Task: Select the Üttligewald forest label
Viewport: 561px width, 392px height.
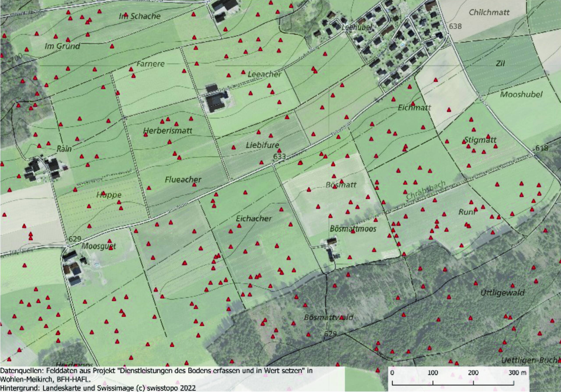Action: (x=502, y=292)
